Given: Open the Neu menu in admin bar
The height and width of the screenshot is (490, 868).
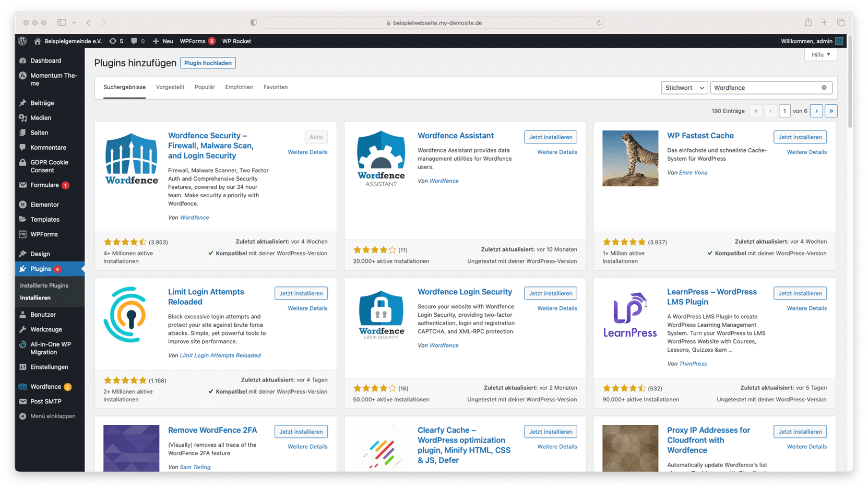Looking at the screenshot, I should pos(163,41).
